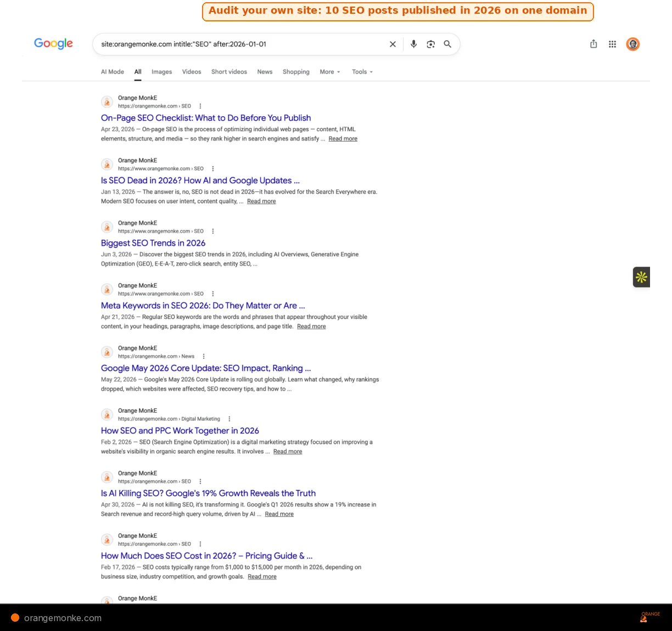Open three-dot menu for SEO and PPC result
Screen dimensions: 672x631
click(x=229, y=419)
